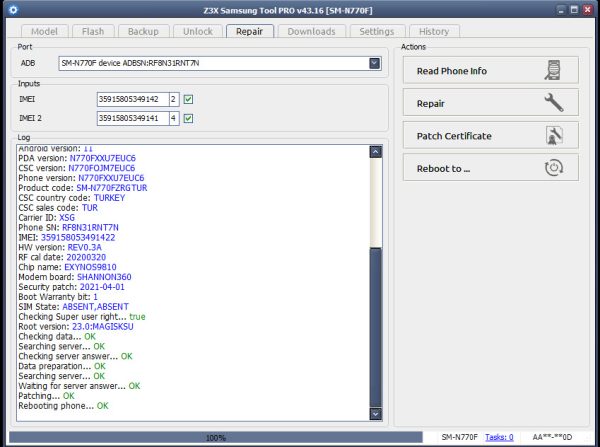This screenshot has width=600, height=447.
Task: Toggle the IMEI 2 checkbox
Action: 188,118
